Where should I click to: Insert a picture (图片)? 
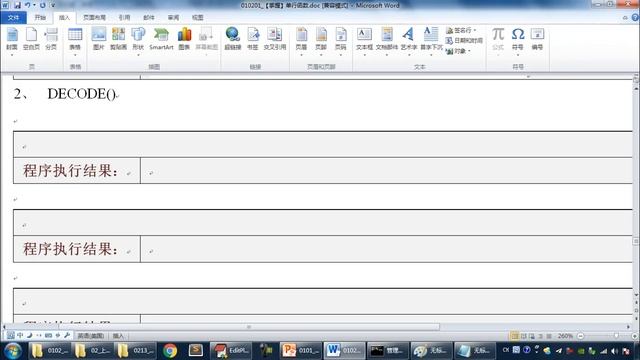coord(99,39)
